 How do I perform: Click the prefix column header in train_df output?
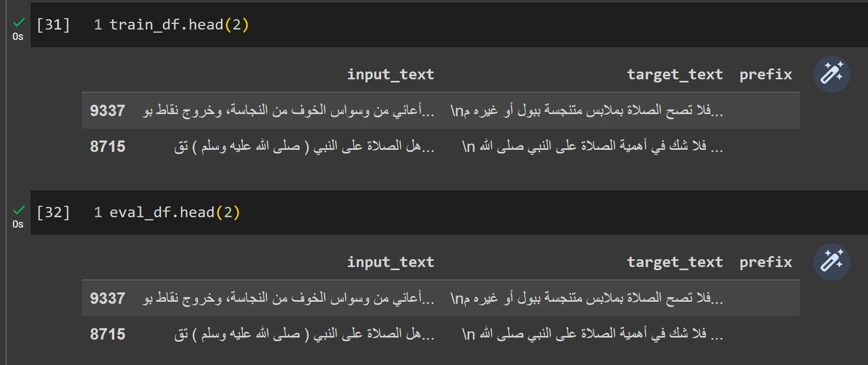coord(765,74)
